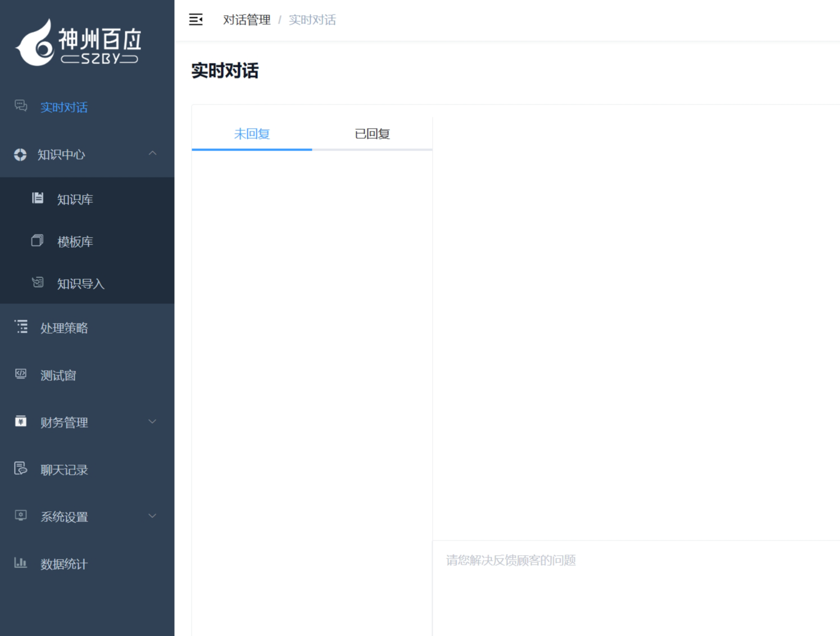Click the 对话管理 breadcrumb link
Viewport: 840px width, 636px height.
click(x=247, y=20)
